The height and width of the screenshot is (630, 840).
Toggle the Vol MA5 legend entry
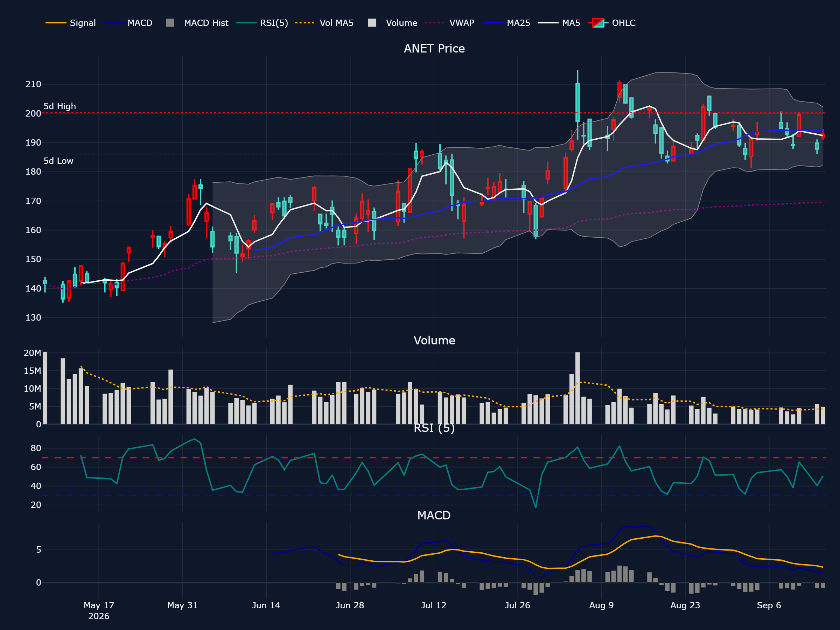coord(324,23)
